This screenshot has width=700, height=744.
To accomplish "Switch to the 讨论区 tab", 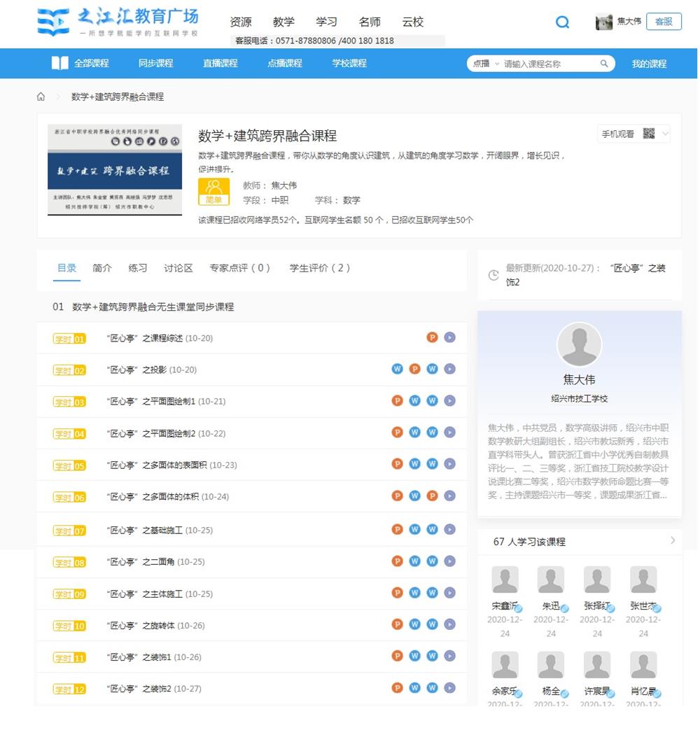I will pos(178,268).
